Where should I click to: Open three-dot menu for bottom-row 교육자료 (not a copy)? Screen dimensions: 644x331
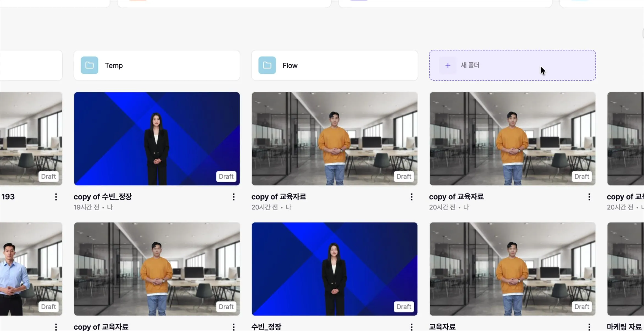[589, 327]
